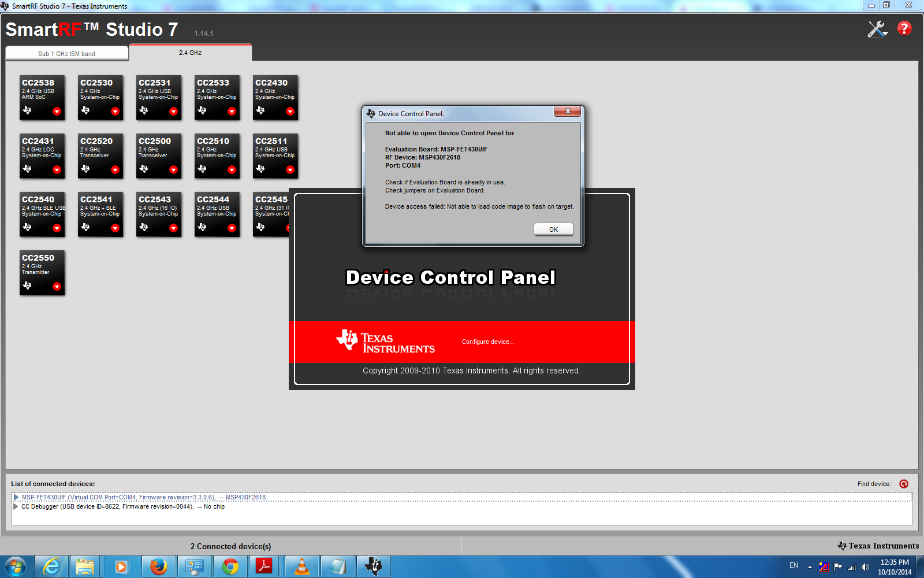
Task: Click the TI logo icon on the CC2538 tile
Action: [27, 110]
